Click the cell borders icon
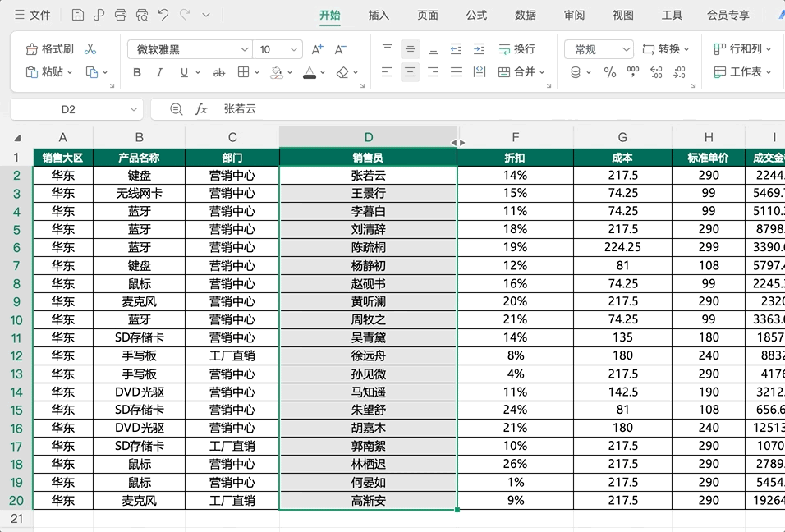785x532 pixels. tap(243, 72)
